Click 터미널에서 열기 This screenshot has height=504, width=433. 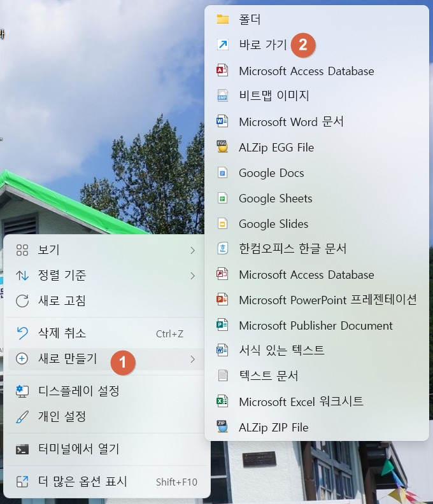pyautogui.click(x=106, y=449)
